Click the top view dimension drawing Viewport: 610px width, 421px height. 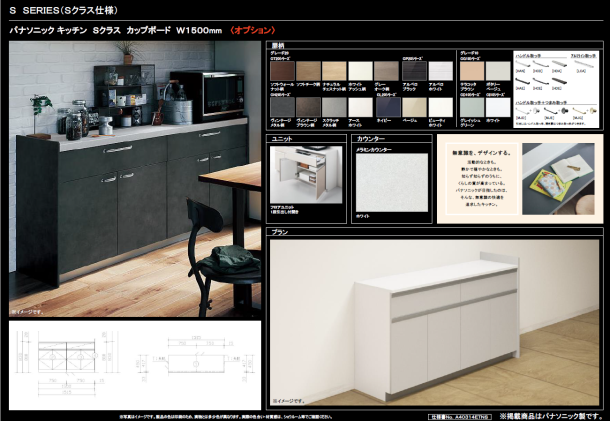tap(196, 360)
